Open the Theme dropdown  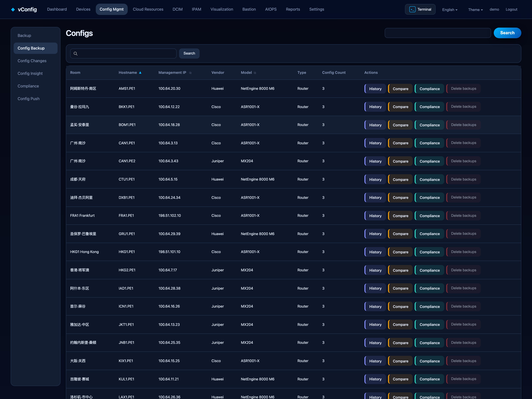pyautogui.click(x=475, y=10)
